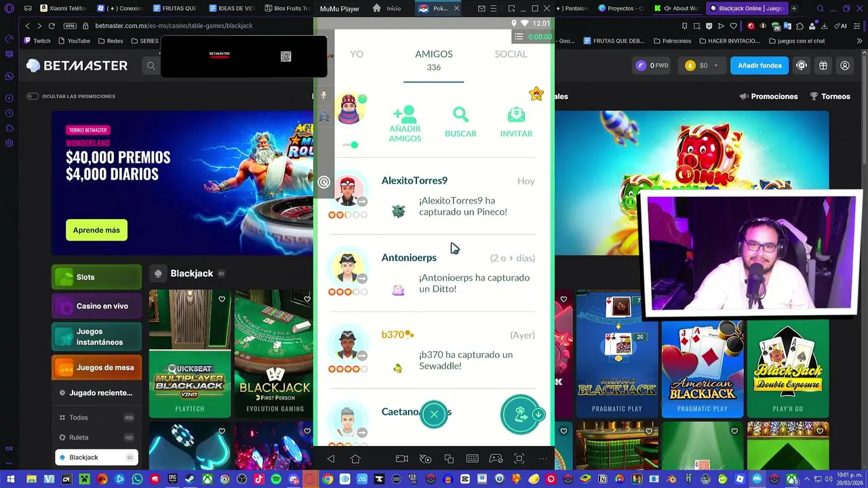Select Jugado recientemente filter
Viewport: 868px width, 488px height.
pos(96,393)
